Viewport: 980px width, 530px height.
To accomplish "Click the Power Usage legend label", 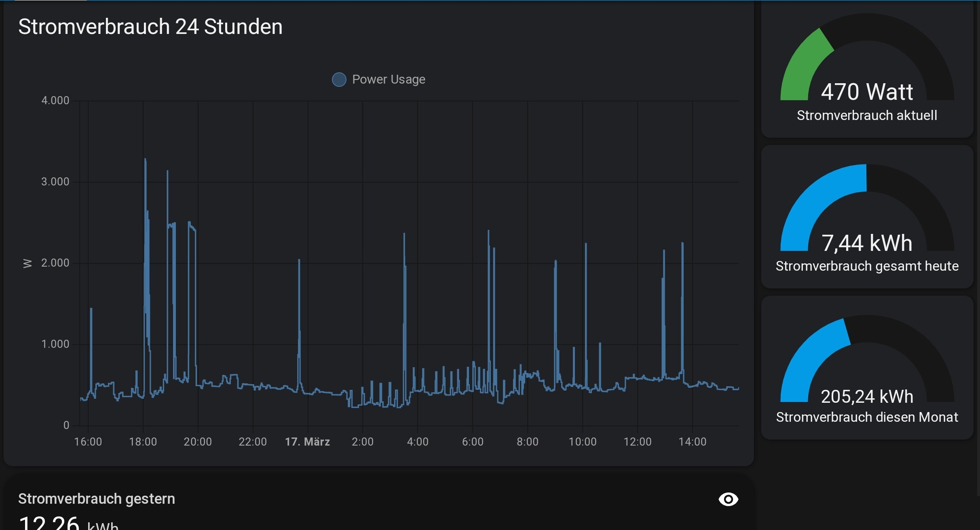I will point(388,80).
